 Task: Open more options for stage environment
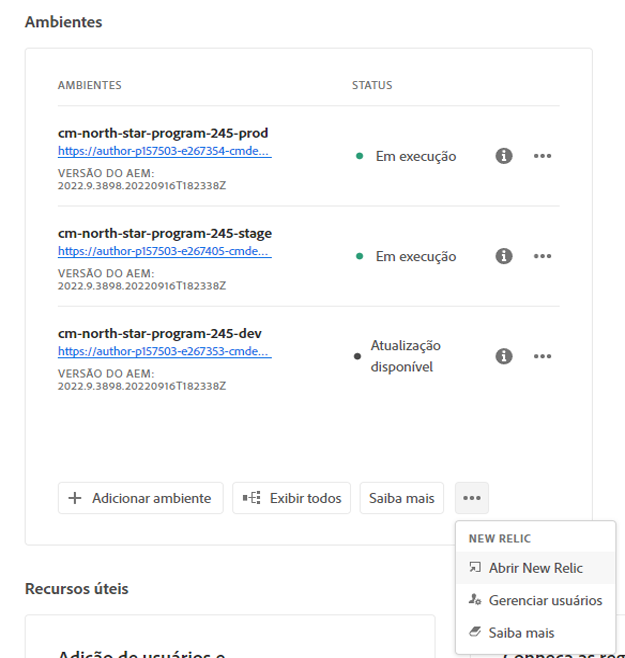(x=542, y=256)
